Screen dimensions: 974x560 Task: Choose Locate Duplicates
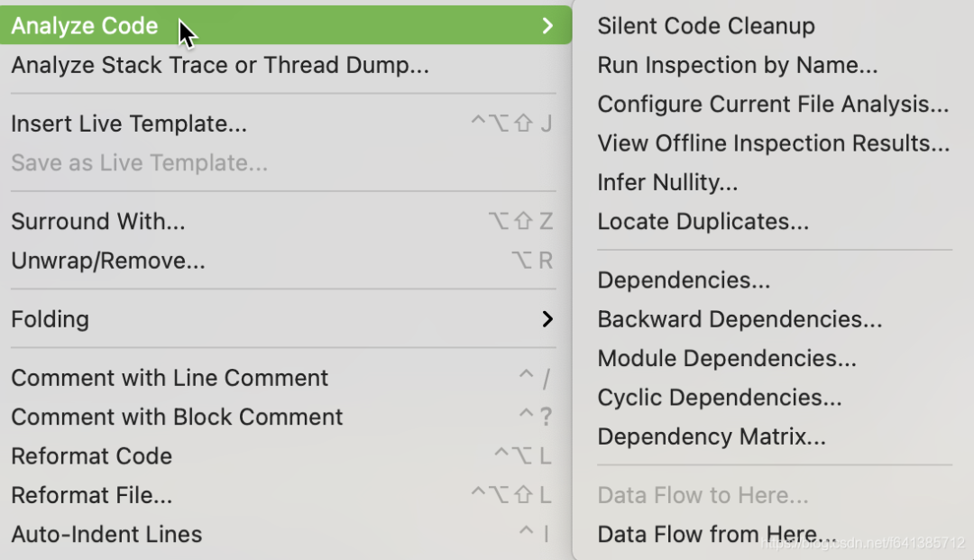click(703, 221)
